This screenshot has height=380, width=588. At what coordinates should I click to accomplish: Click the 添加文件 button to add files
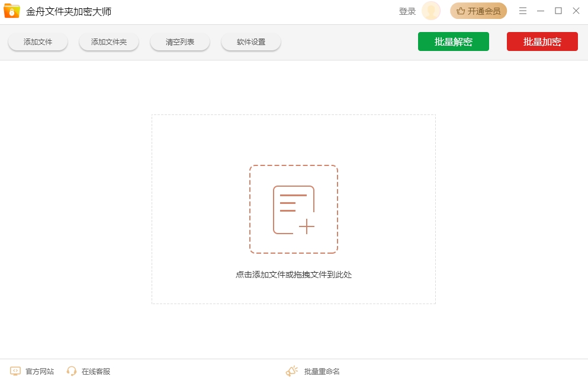pyautogui.click(x=37, y=41)
